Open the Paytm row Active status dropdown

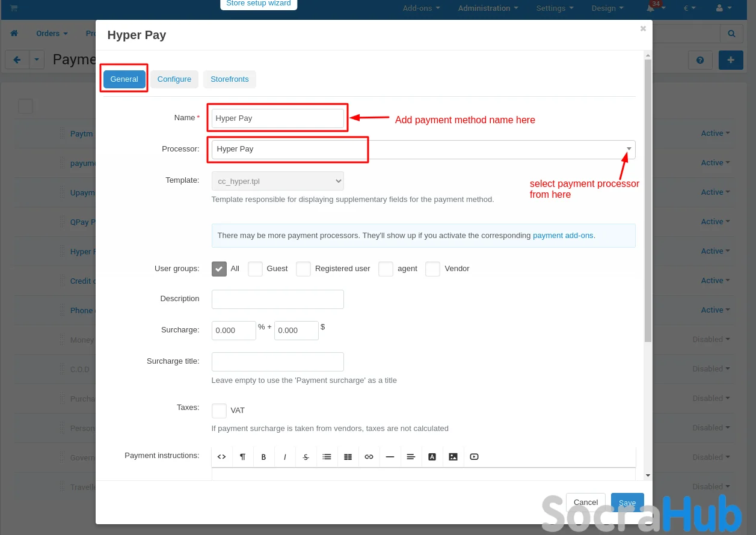pos(715,133)
